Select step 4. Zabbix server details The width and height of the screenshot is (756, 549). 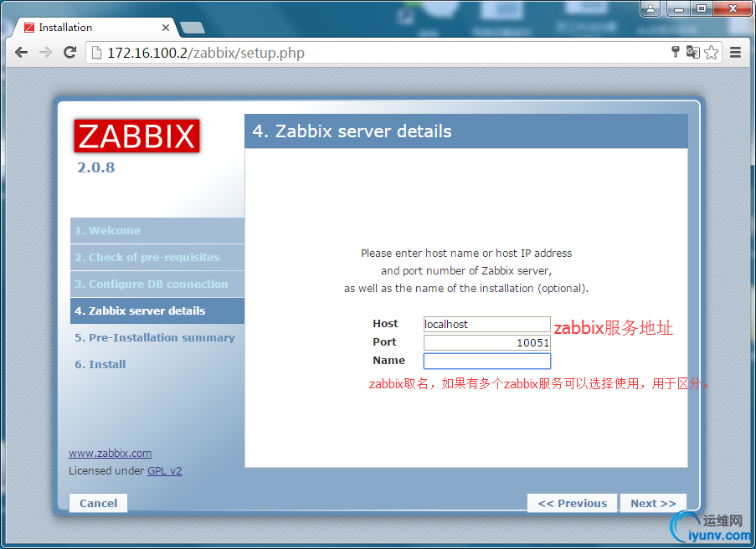[157, 310]
